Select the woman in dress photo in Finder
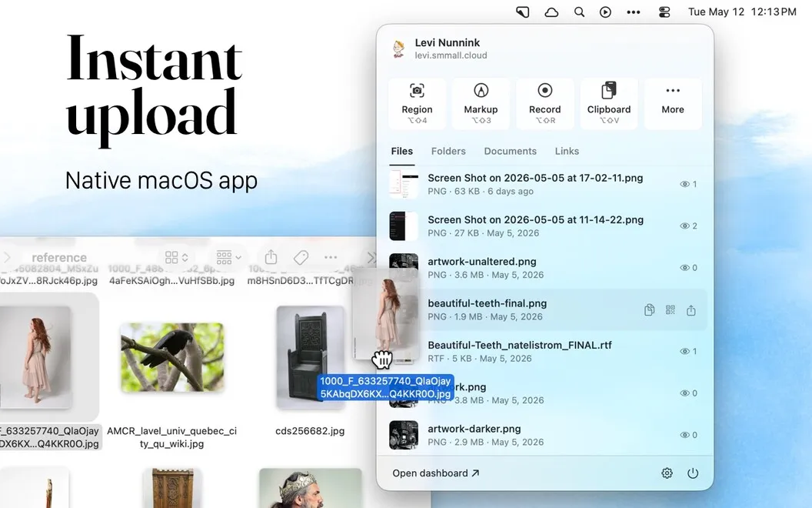The image size is (812, 508). coord(35,357)
